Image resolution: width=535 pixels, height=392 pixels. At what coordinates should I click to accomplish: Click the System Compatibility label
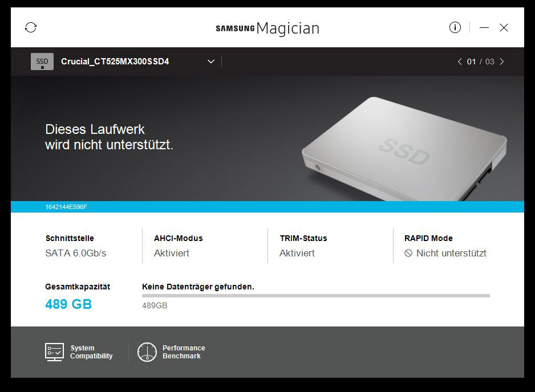tap(91, 352)
